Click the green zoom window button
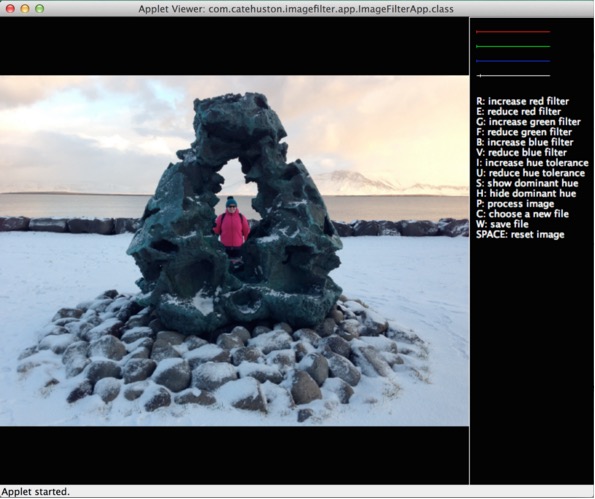The height and width of the screenshot is (499, 595). 39,9
